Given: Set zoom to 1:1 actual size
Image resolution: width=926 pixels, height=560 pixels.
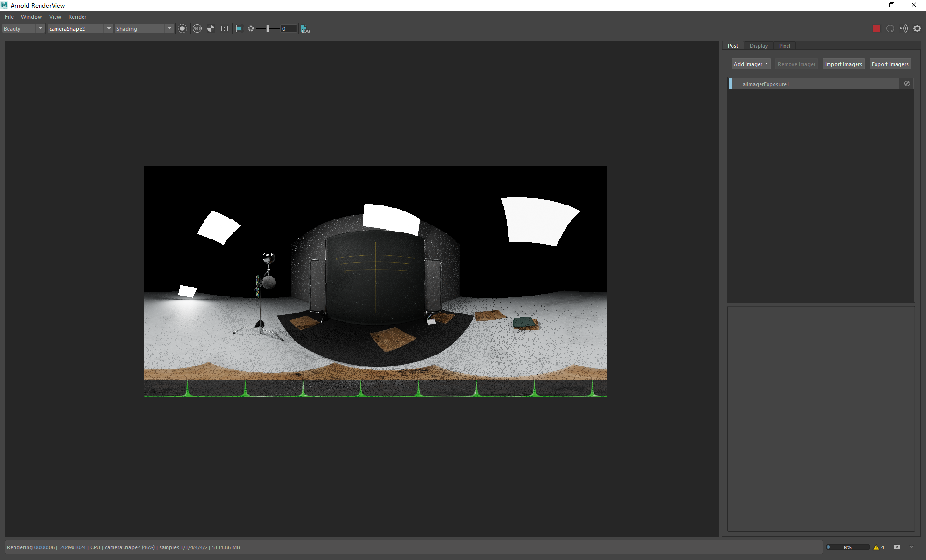Looking at the screenshot, I should (x=224, y=29).
